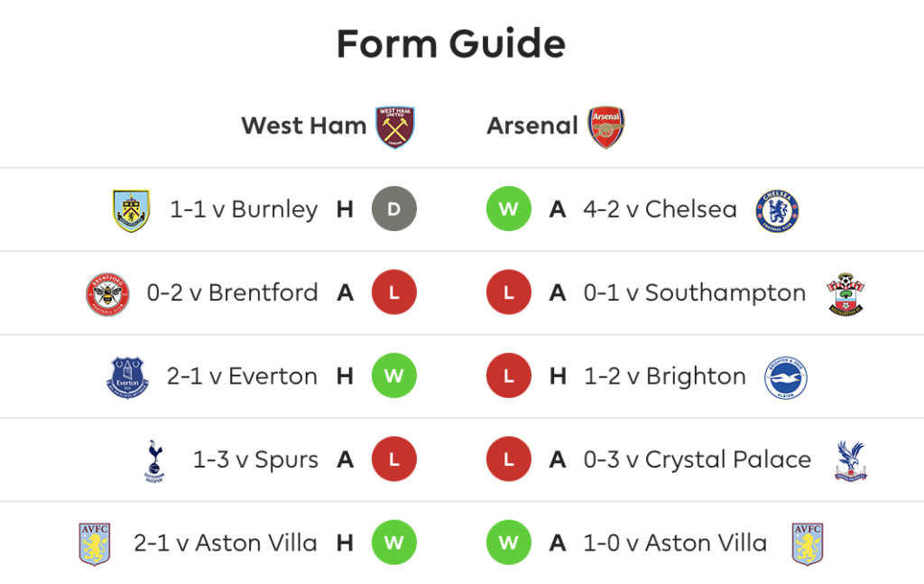Click the grey D draw indicator
924x584 pixels.
[394, 209]
